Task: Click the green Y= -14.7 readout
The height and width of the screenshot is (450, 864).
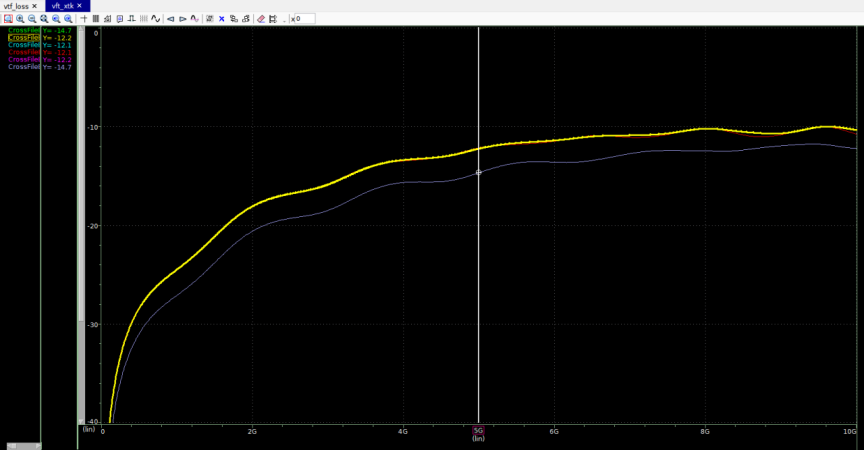Action: pyautogui.click(x=57, y=31)
